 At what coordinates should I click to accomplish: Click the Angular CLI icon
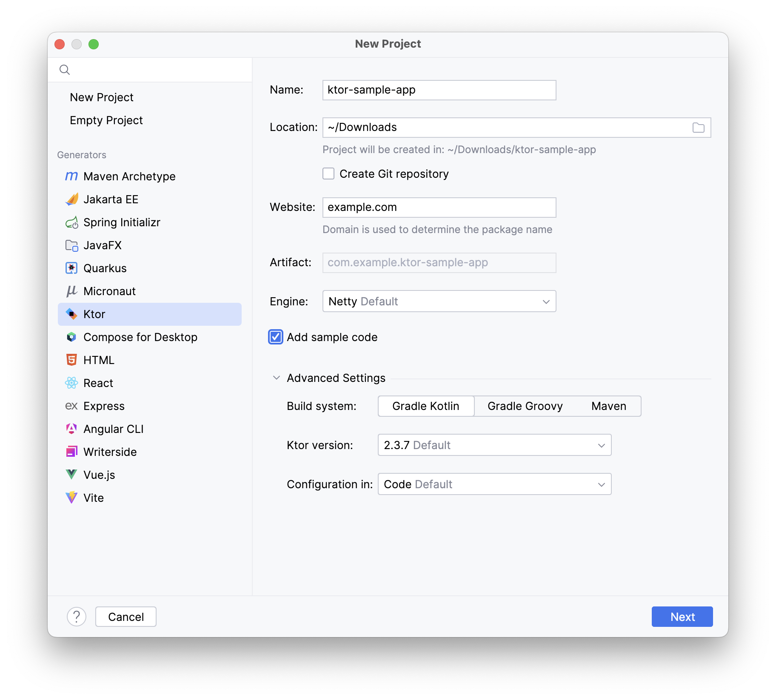point(71,429)
